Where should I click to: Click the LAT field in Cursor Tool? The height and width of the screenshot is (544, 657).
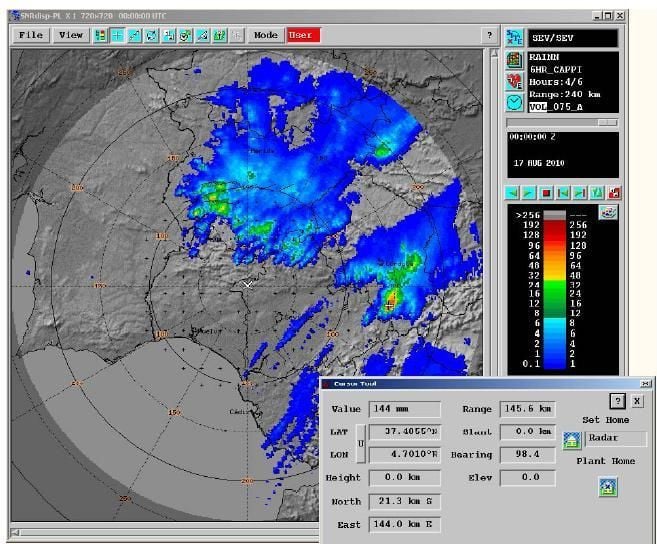pos(404,432)
